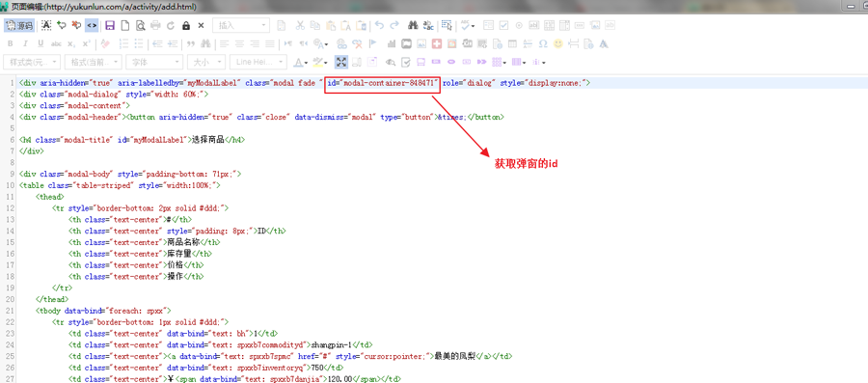
Task: Click the 选择商品 heading text in code
Action: (x=208, y=140)
